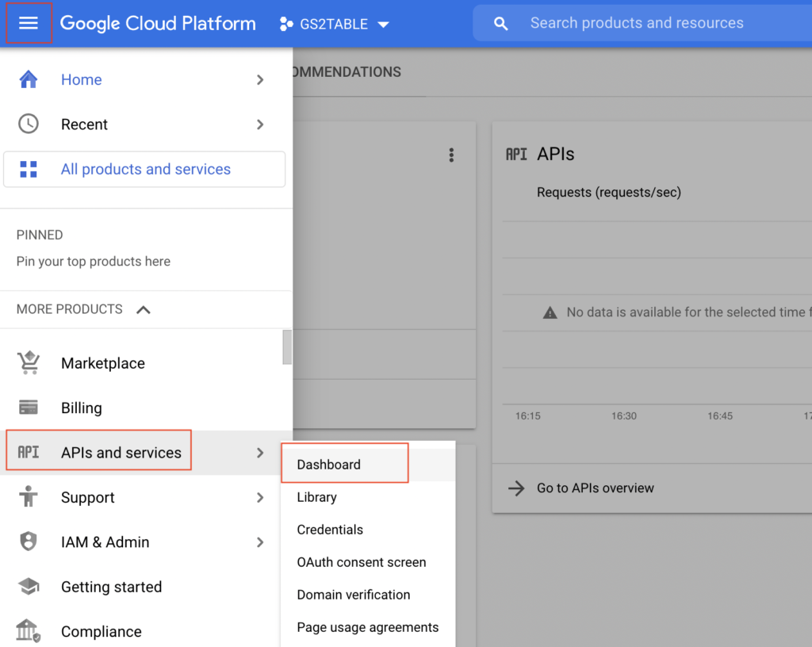Click the APIs card title
Image resolution: width=812 pixels, height=647 pixels.
(x=555, y=155)
